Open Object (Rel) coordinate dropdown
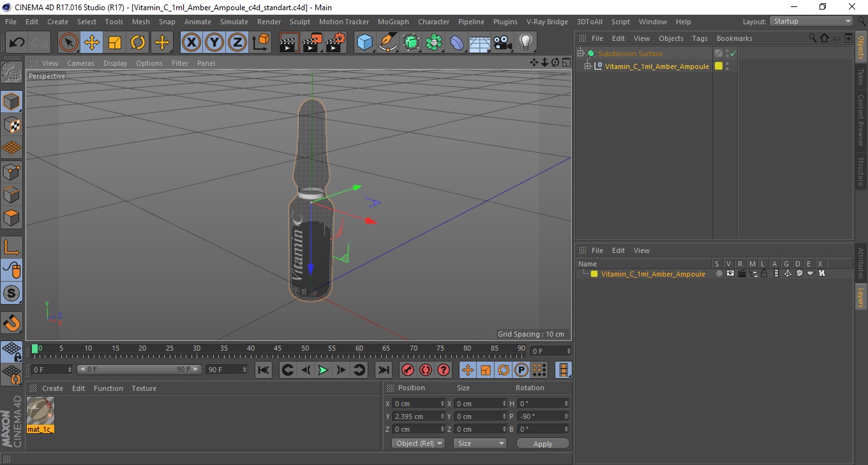 [x=418, y=443]
